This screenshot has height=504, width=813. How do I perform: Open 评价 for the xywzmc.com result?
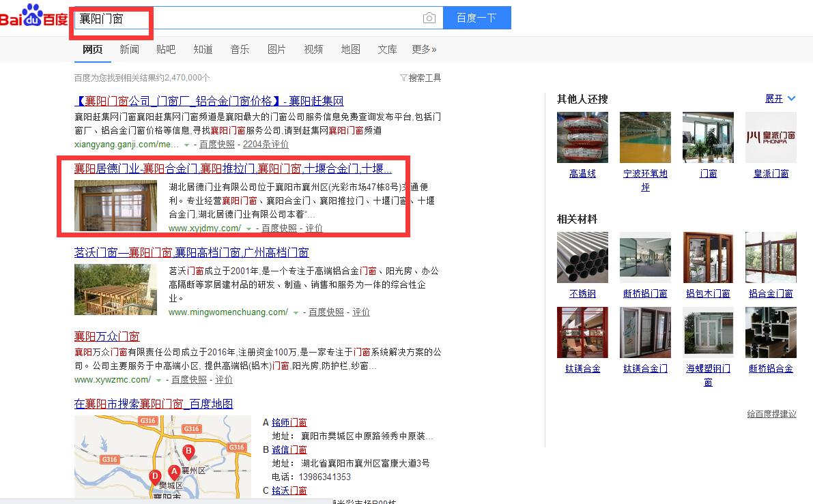tap(224, 380)
